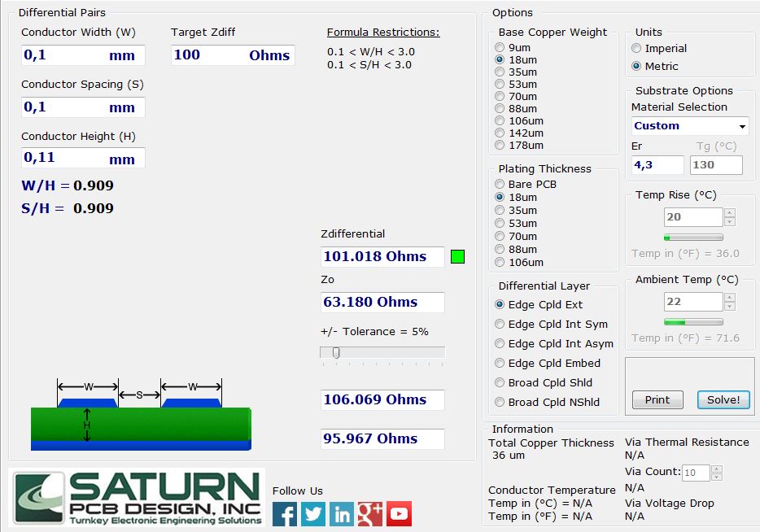The image size is (760, 532).
Task: Open the Material Selection dropdown
Action: 690,126
